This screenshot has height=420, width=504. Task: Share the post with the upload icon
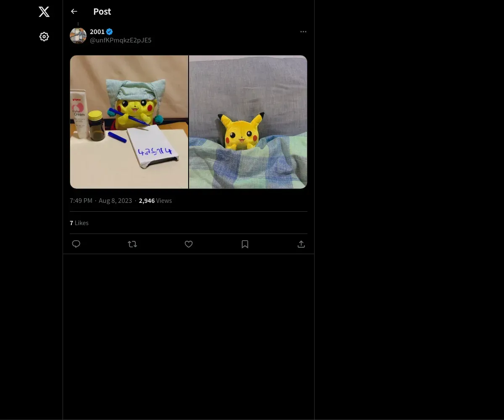point(301,244)
